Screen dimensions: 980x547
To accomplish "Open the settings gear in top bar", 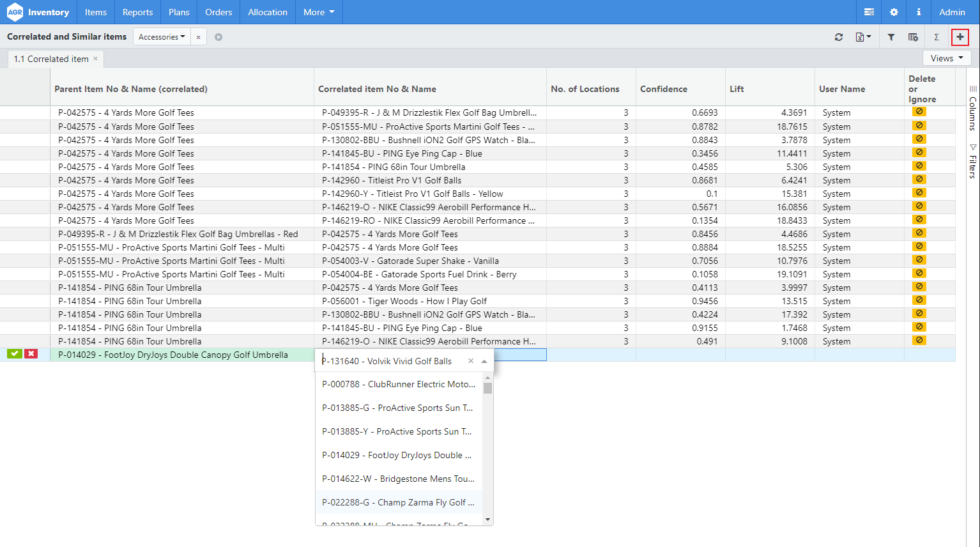I will 894,12.
